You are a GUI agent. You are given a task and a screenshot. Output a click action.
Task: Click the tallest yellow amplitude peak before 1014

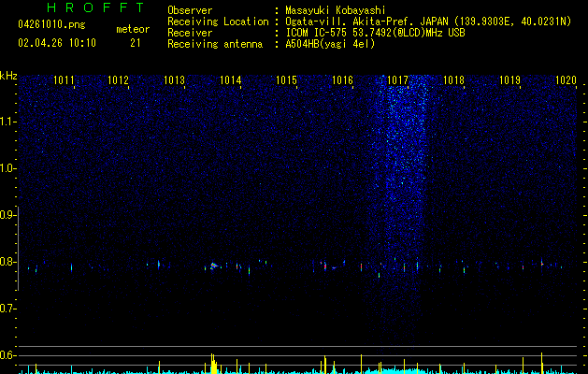pyautogui.click(x=212, y=364)
